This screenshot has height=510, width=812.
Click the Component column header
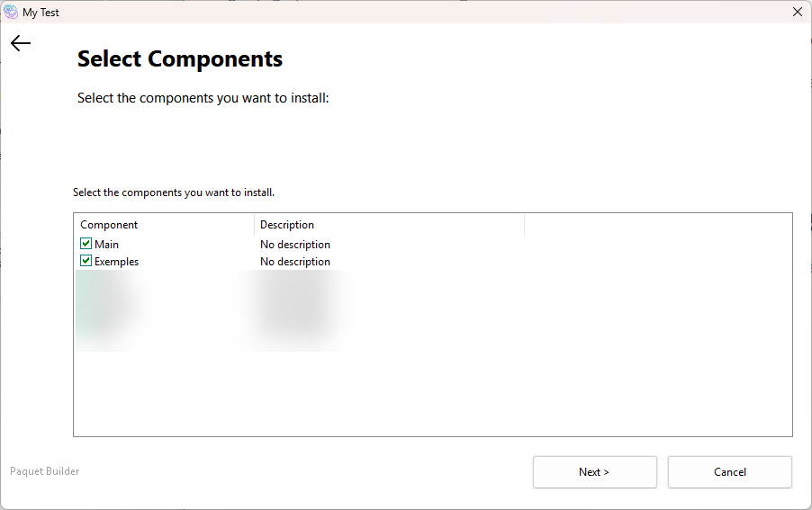click(x=164, y=225)
